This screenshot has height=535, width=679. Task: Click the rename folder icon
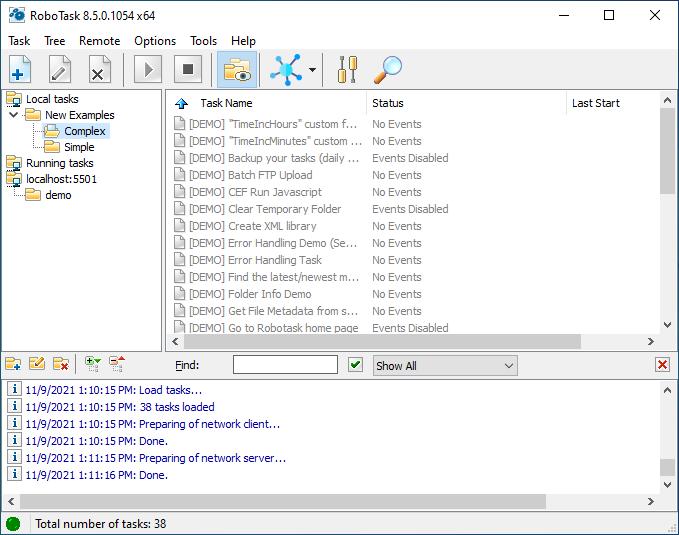(x=37, y=363)
